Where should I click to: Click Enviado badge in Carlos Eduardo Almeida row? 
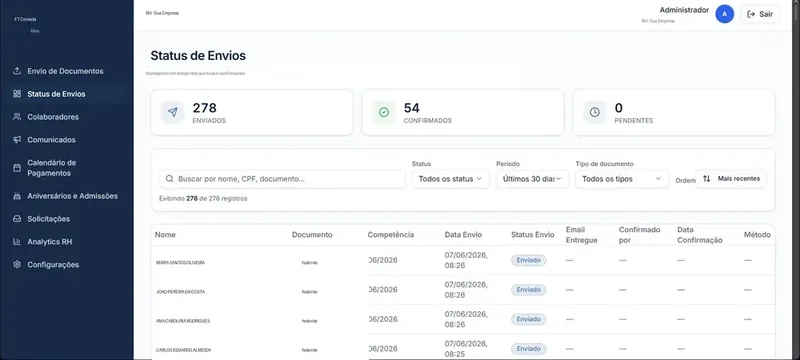(x=529, y=349)
